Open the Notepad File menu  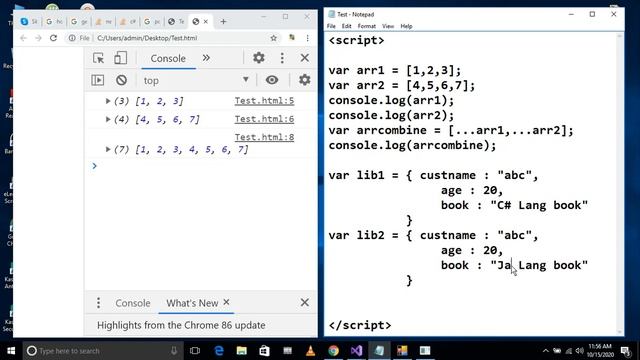tap(331, 26)
